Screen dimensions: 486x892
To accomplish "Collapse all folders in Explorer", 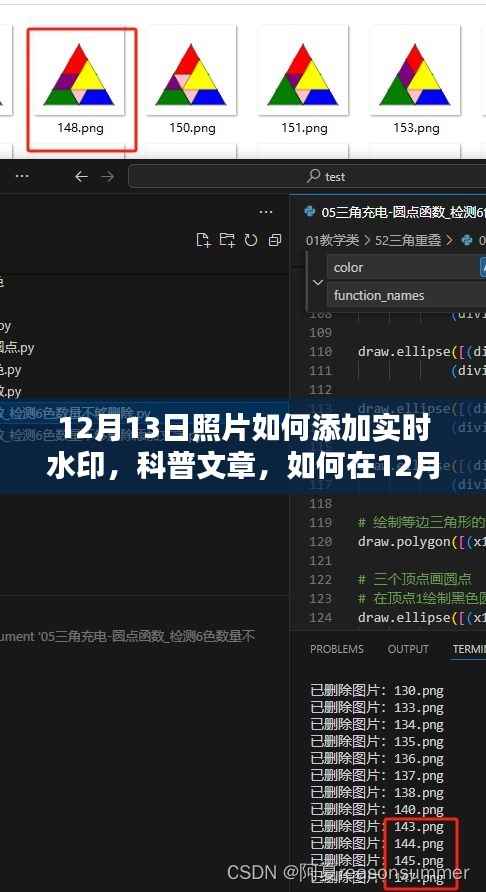I will pyautogui.click(x=275, y=240).
